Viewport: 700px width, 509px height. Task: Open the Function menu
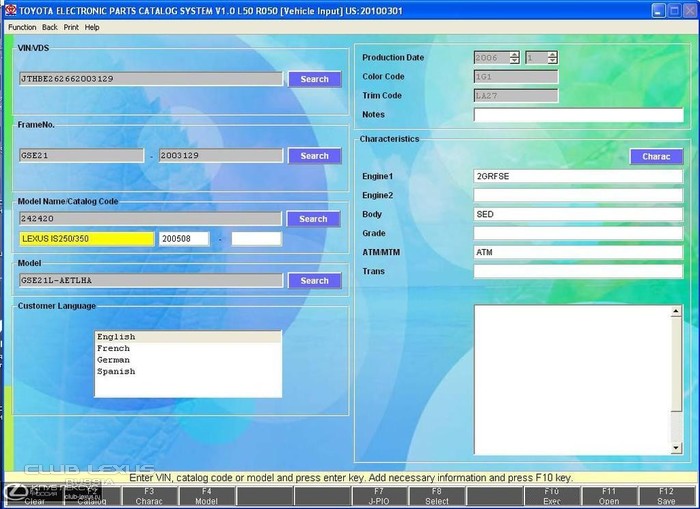coord(22,27)
